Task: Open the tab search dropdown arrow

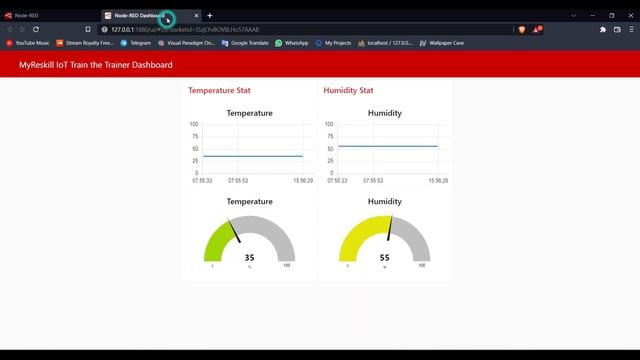Action: point(573,16)
